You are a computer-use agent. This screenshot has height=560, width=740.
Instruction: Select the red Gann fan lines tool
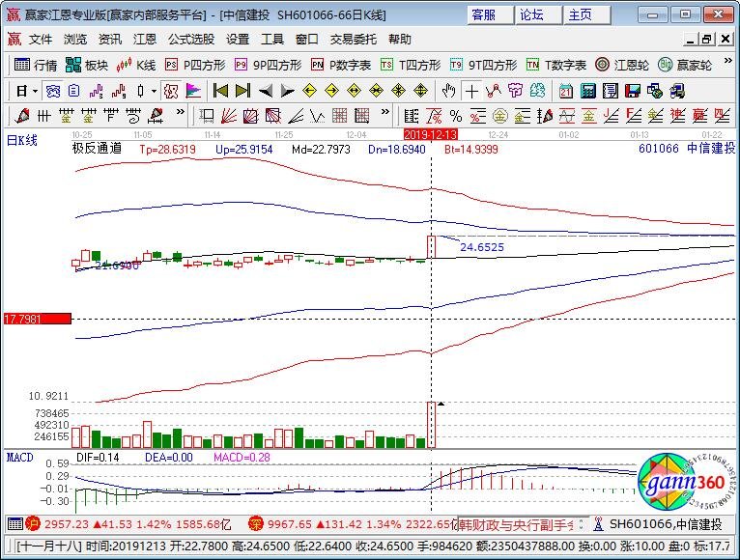coord(229,115)
